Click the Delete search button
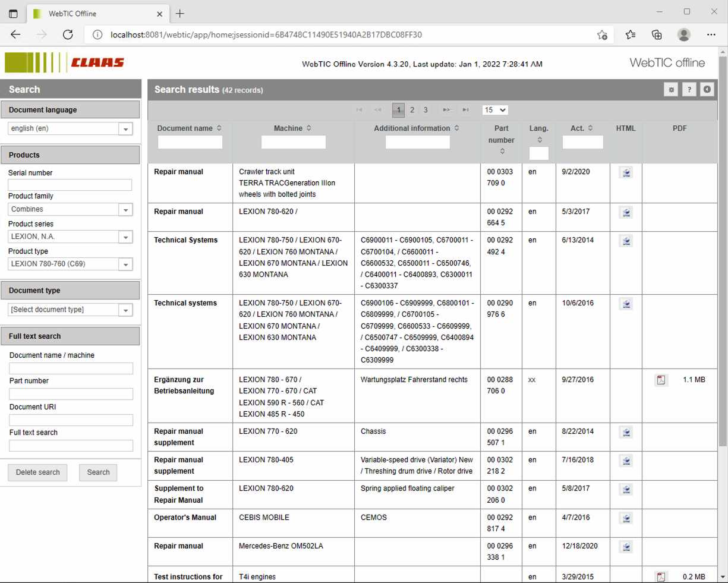 37,472
